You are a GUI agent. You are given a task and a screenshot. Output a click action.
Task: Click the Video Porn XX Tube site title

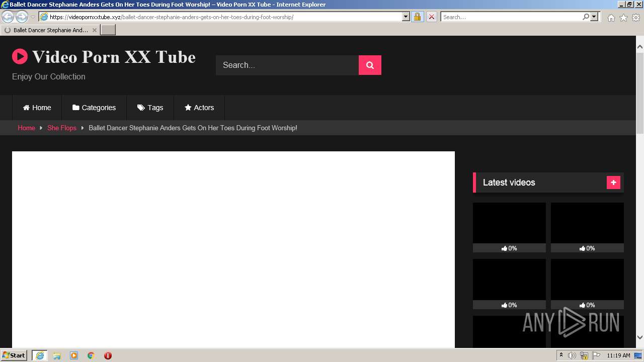[114, 57]
